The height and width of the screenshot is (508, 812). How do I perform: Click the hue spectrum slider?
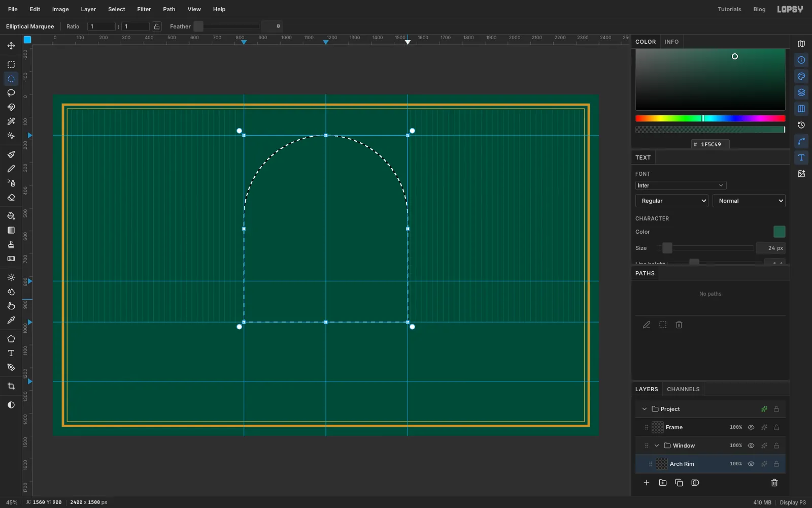[710, 118]
